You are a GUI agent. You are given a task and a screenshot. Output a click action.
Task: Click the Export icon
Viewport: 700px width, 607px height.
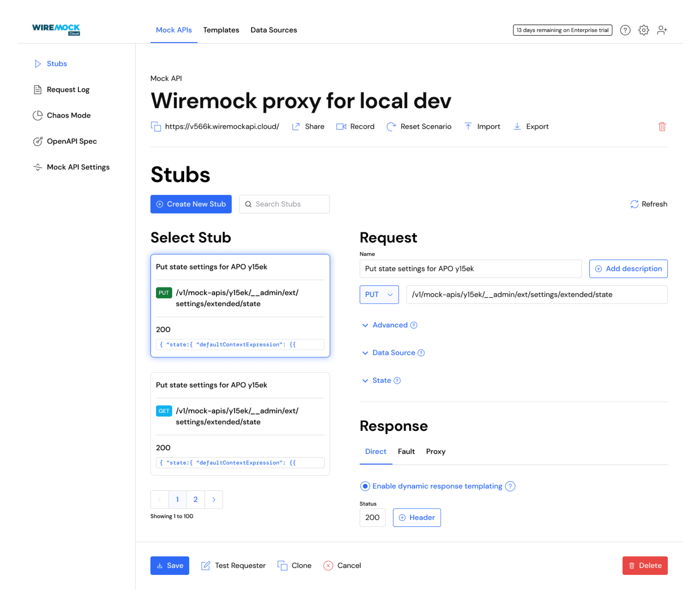pyautogui.click(x=517, y=126)
